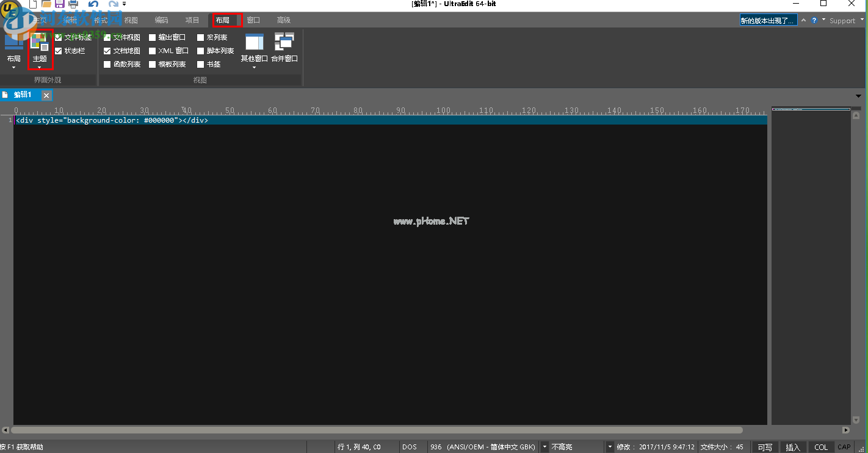
Task: Collapse the ribbon with the up caret
Action: click(x=804, y=20)
